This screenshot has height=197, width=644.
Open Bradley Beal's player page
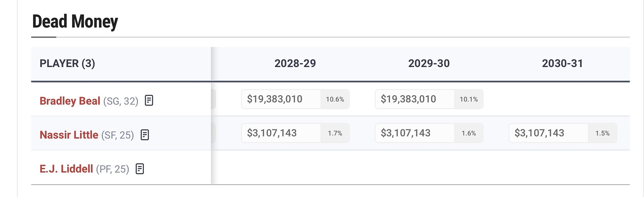click(x=70, y=101)
